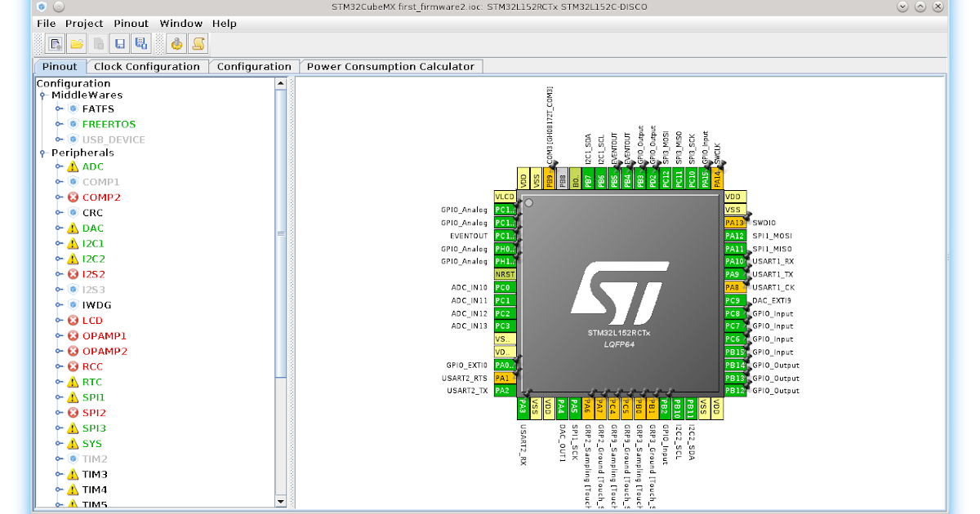Expand the ADC peripheral node
The width and height of the screenshot is (980, 514).
(x=58, y=166)
